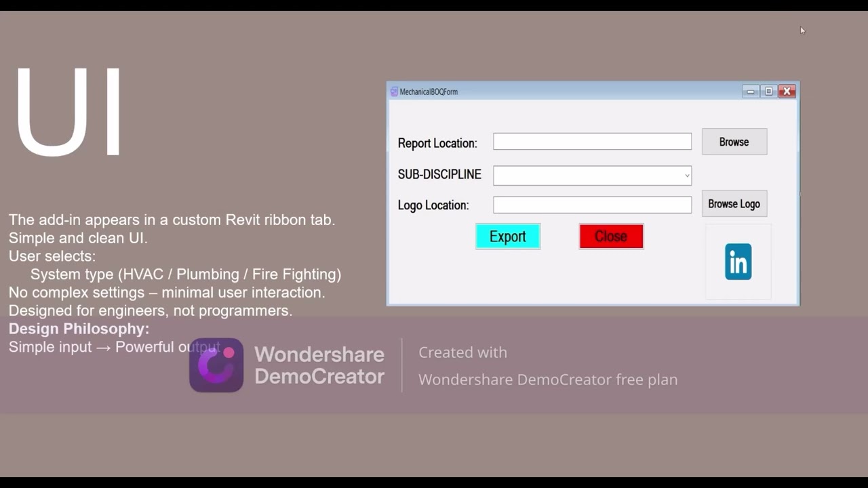868x488 pixels.
Task: Click the line about the custom Revit ribbon tab
Action: tap(172, 220)
